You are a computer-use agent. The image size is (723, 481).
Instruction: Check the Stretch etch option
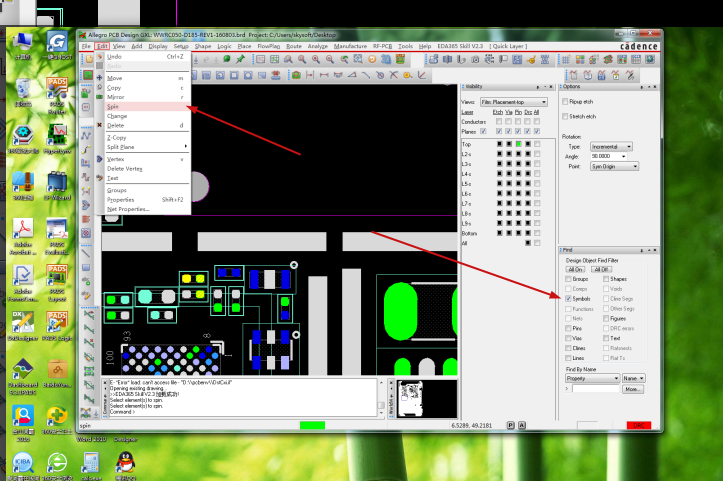(565, 117)
